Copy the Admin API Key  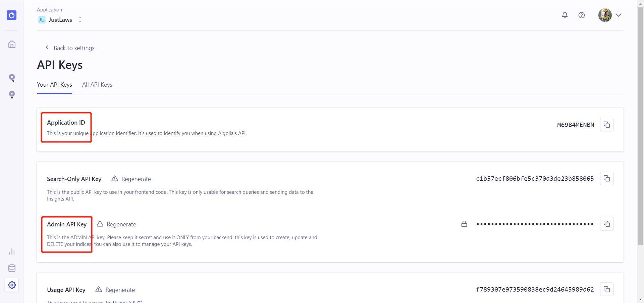tap(606, 224)
